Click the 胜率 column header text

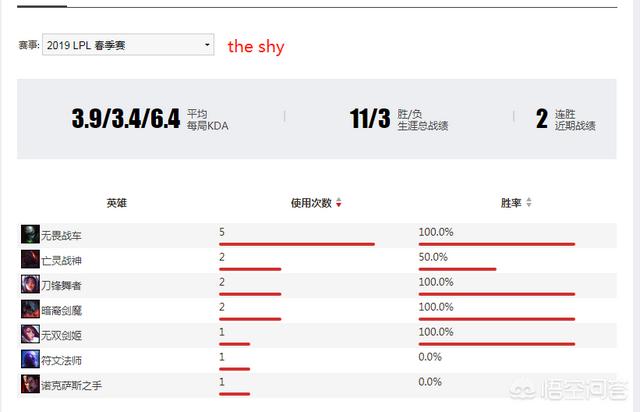pos(511,203)
